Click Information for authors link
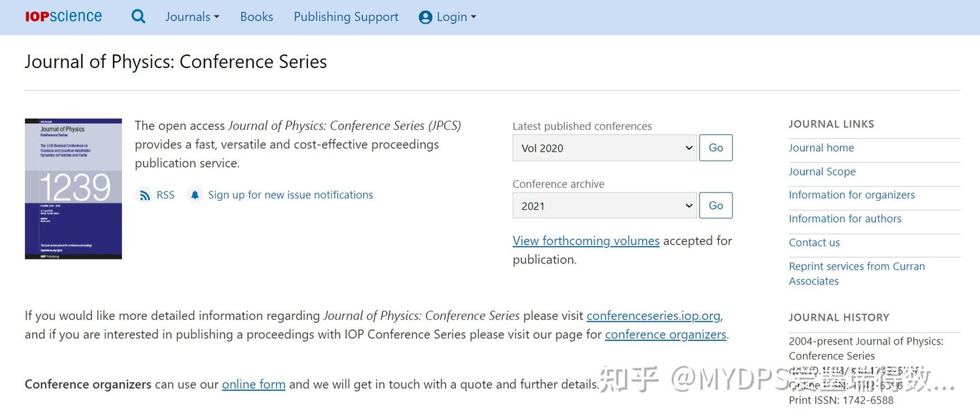980x418 pixels. pos(845,219)
